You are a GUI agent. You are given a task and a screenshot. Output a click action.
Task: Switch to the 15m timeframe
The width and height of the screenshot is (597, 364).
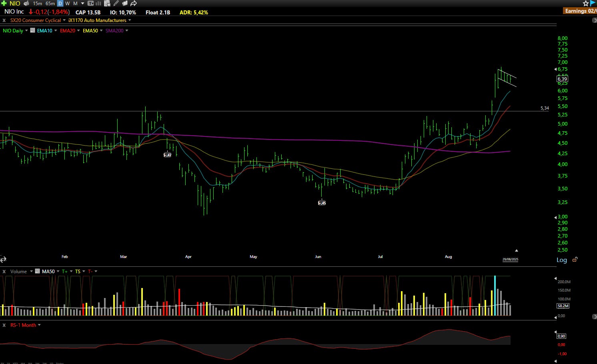tap(37, 3)
